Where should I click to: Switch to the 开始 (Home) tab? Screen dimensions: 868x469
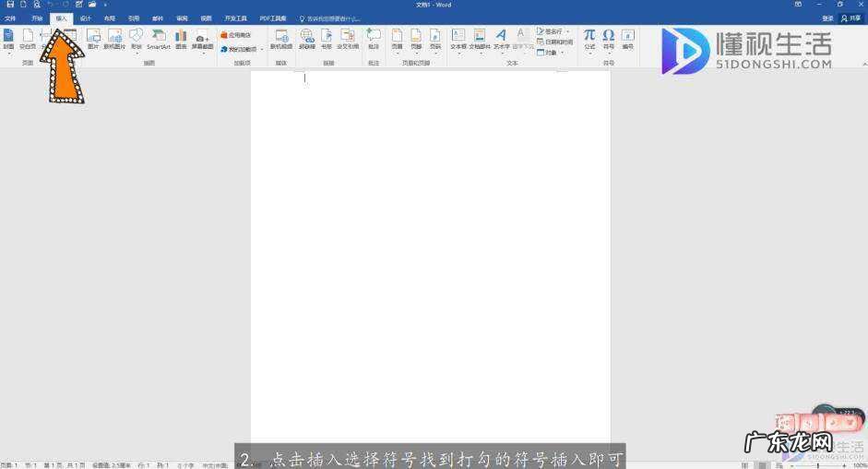(x=37, y=18)
